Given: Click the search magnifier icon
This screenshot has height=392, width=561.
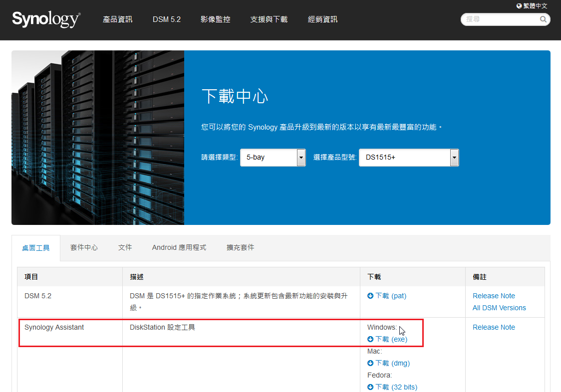Looking at the screenshot, I should (x=543, y=19).
